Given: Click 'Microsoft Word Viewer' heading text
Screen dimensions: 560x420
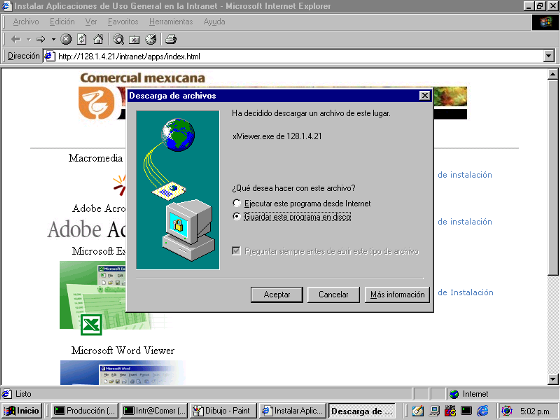Looking at the screenshot, I should coord(123,350).
